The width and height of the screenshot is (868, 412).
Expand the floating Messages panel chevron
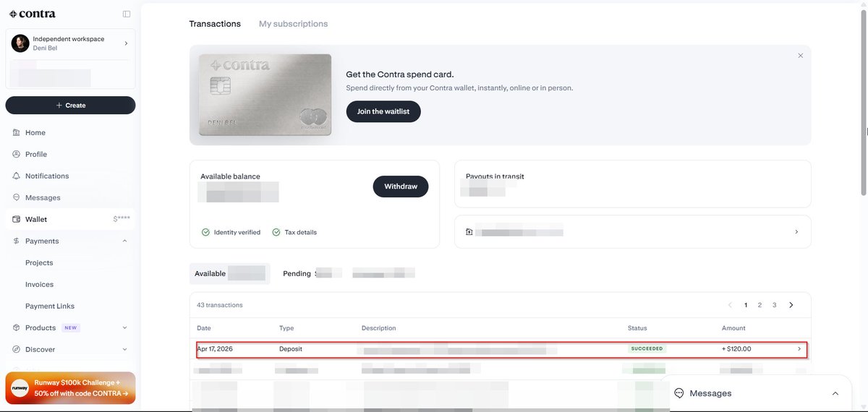(835, 393)
